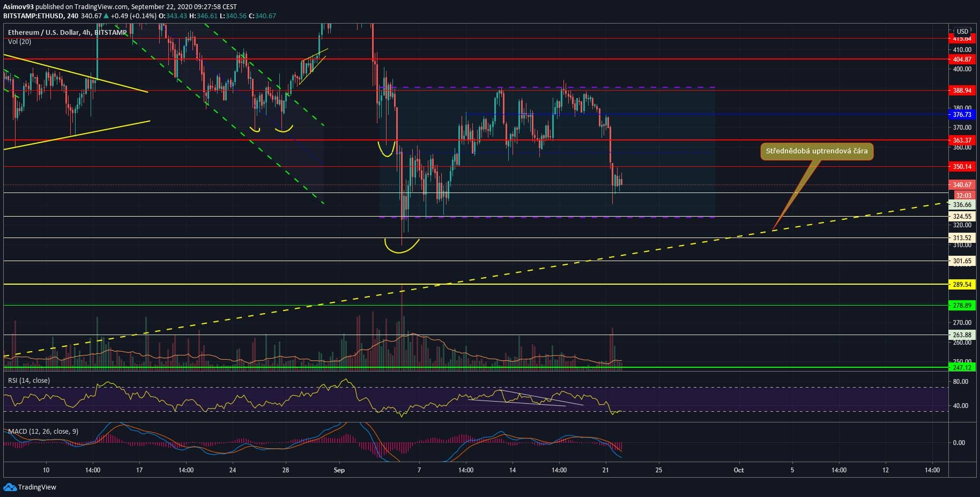Click the '10' date on time axis
This screenshot has width=980, height=497.
[x=46, y=470]
